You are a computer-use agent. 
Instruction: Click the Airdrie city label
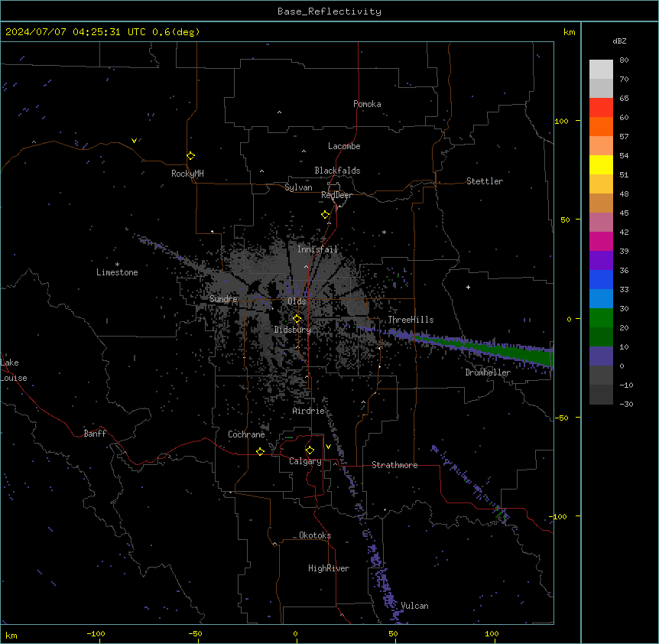point(309,411)
